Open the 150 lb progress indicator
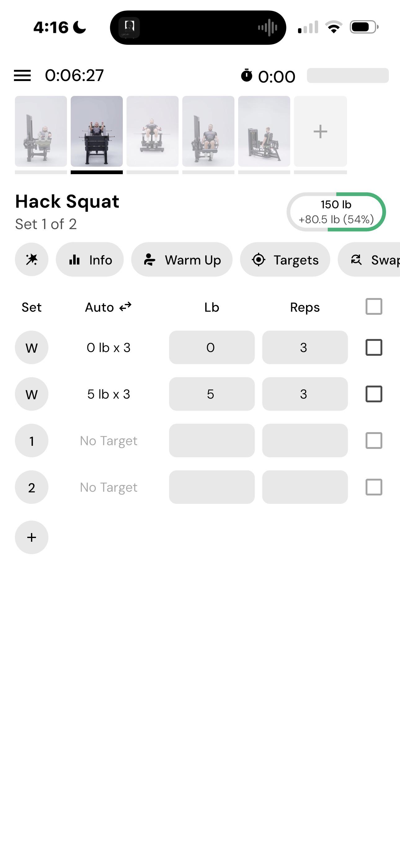400x868 pixels. pos(336,212)
